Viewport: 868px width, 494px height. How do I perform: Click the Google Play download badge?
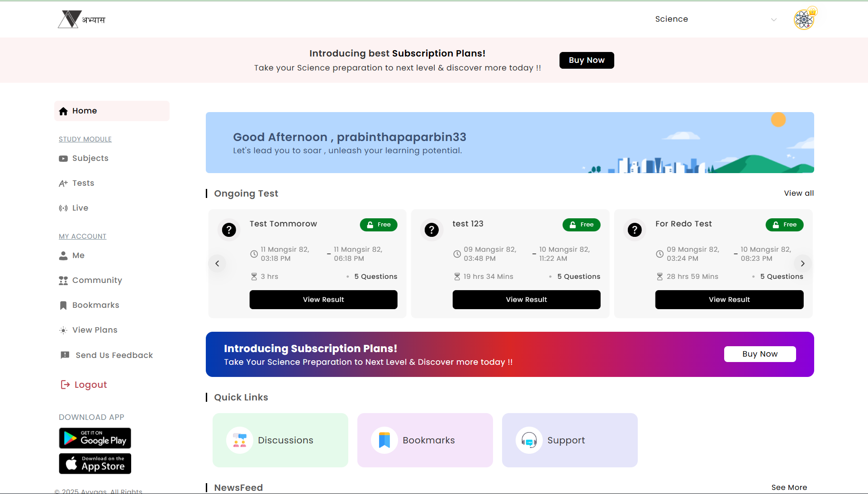(95, 438)
